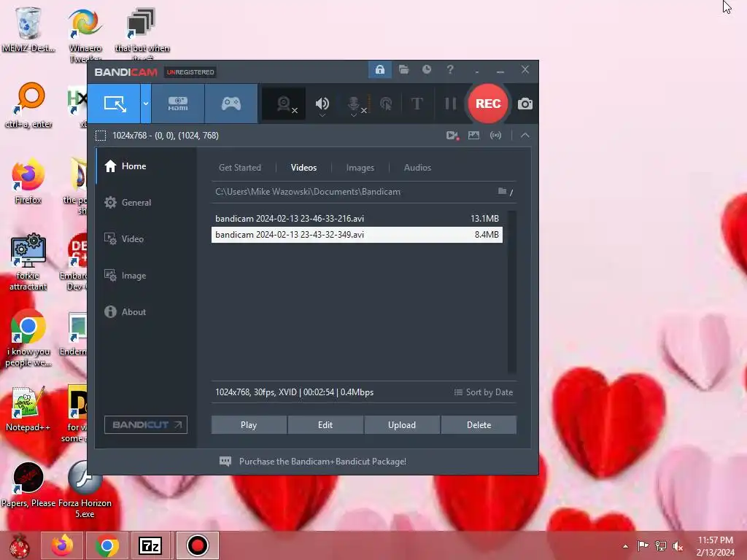747x560 pixels.
Task: Click the lock icon in title bar
Action: click(379, 69)
